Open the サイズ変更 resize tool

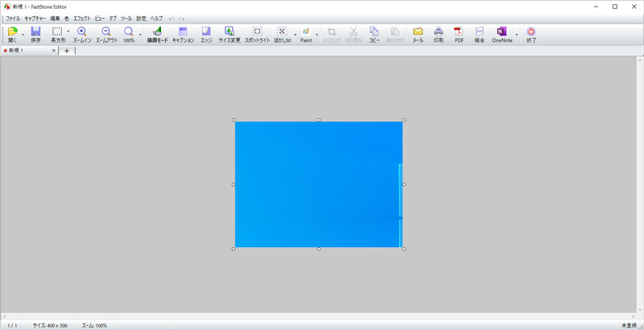(229, 34)
